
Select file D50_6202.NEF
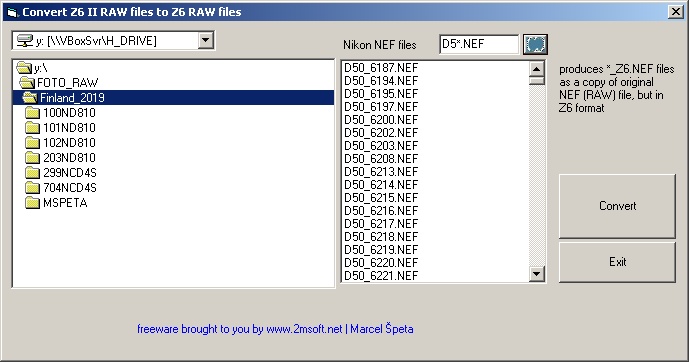tap(381, 133)
